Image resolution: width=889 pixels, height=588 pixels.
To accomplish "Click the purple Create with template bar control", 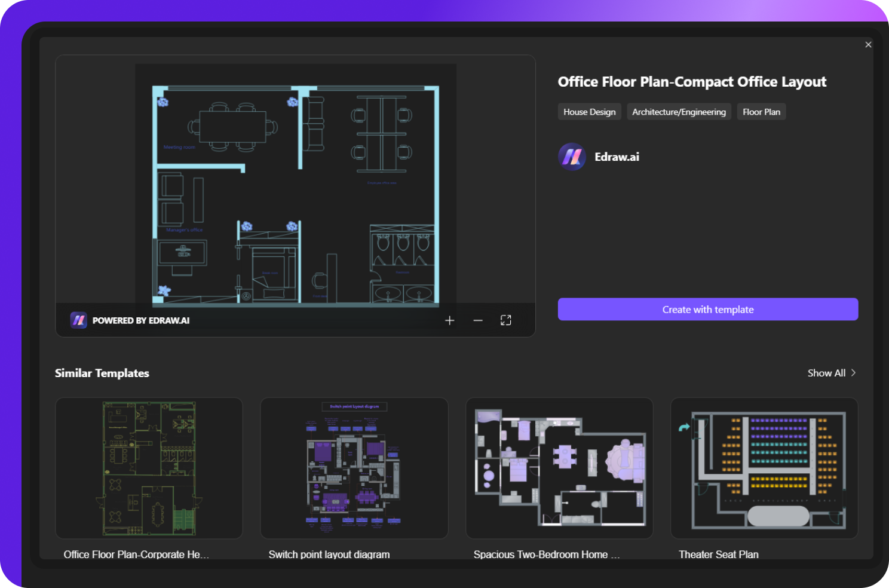I will (x=707, y=309).
